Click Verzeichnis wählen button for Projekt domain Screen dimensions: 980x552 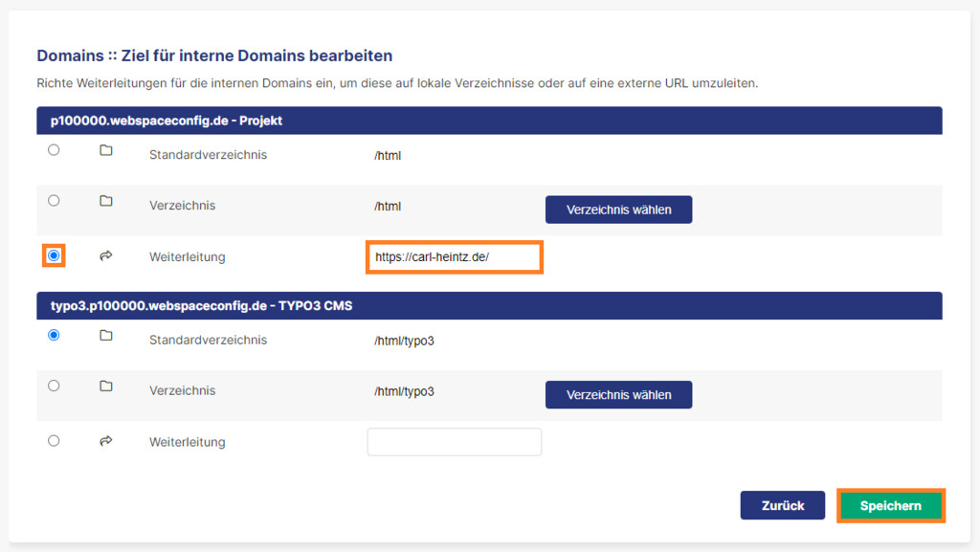click(619, 210)
